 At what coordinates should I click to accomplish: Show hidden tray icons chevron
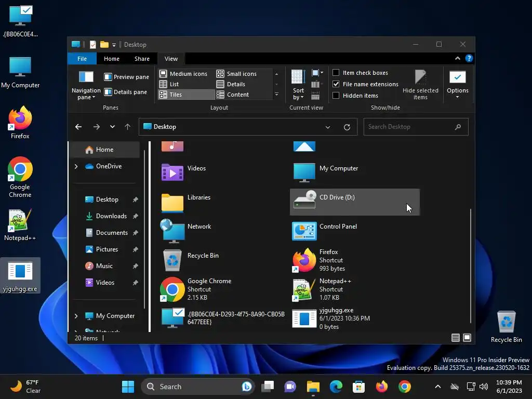point(437,387)
